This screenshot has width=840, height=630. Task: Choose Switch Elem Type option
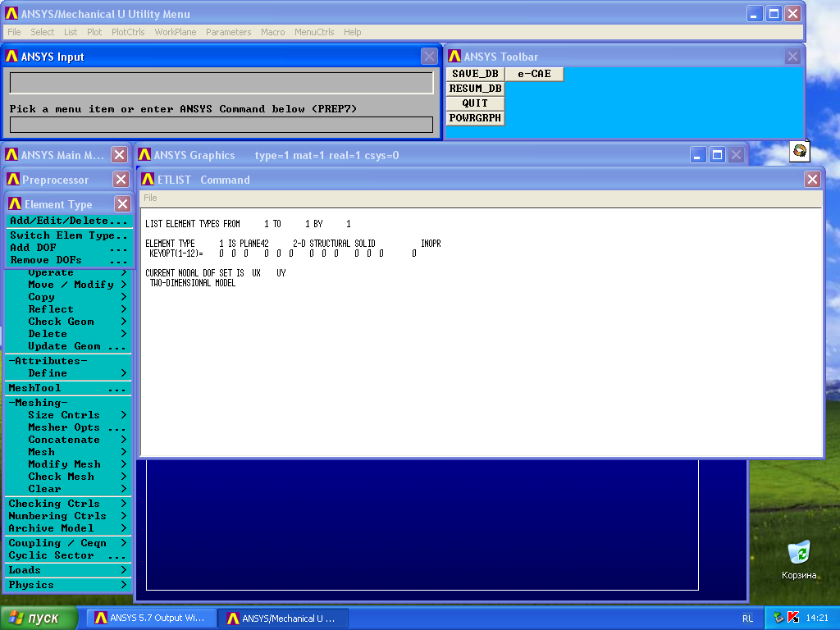(69, 235)
